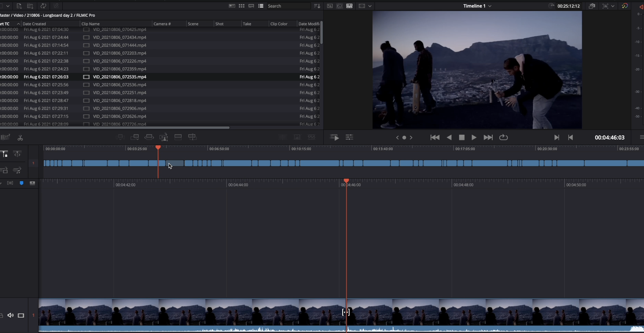This screenshot has height=333, width=644.
Task: Open the Tools sliders icon under viewer
Action: point(349,137)
